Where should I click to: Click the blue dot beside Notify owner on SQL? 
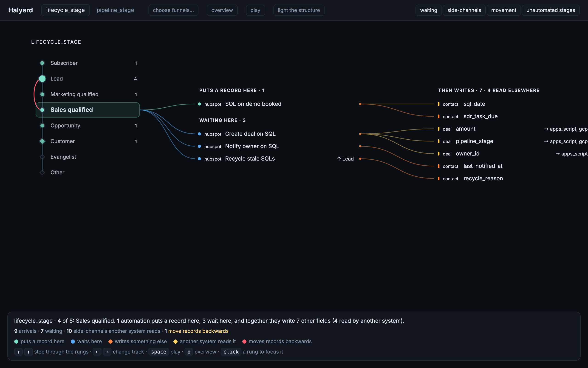click(199, 146)
